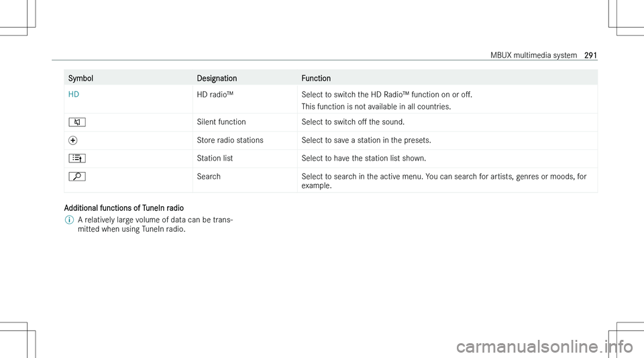
Task: Click the blue HD symbol
Action: click(74, 95)
